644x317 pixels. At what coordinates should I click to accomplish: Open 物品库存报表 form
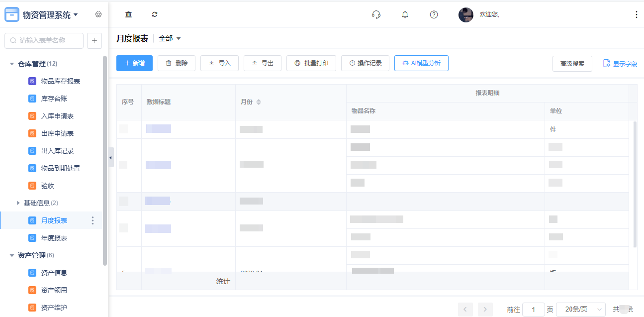click(61, 81)
